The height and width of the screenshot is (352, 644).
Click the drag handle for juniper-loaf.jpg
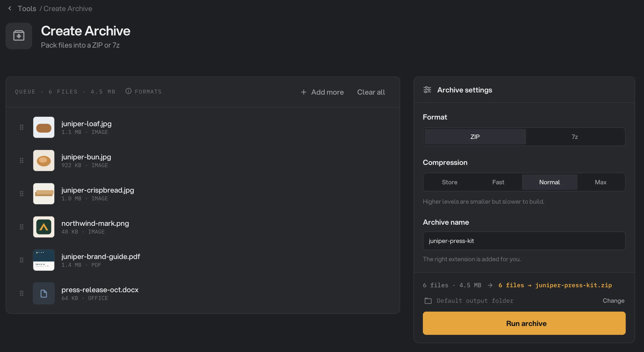(22, 127)
